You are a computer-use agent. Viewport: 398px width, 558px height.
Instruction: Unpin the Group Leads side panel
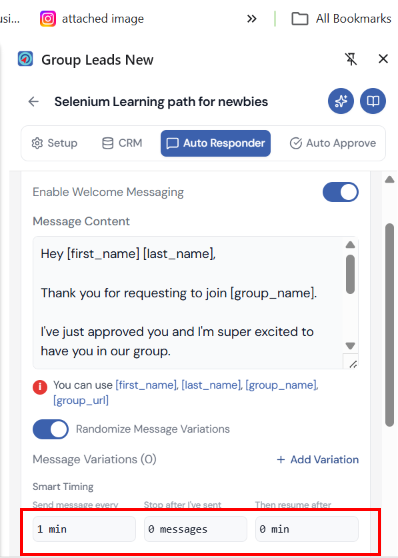[x=351, y=59]
